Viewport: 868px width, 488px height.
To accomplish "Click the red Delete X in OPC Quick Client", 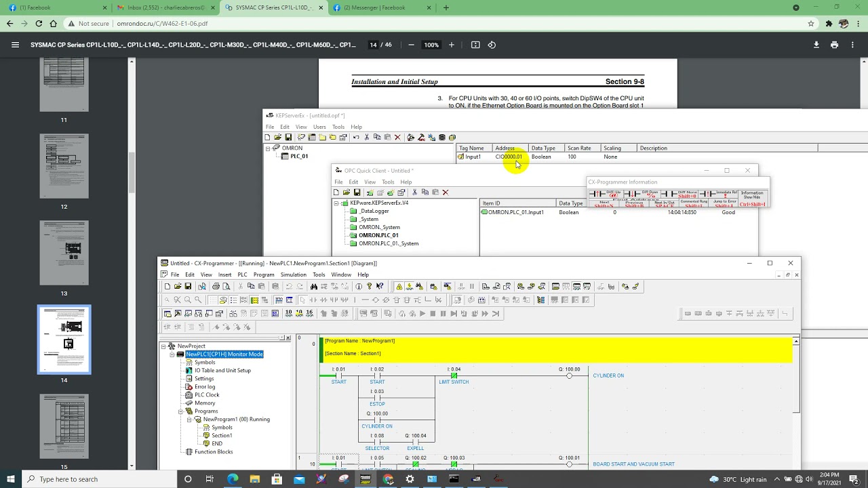I will (x=445, y=192).
